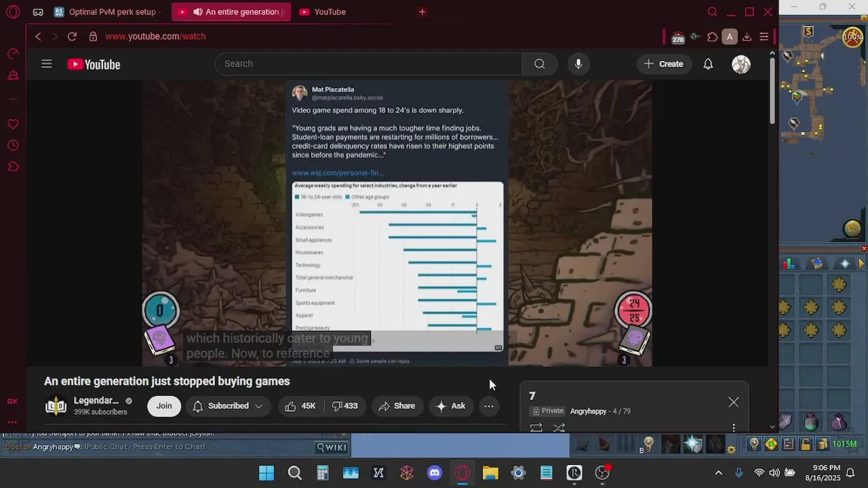
Task: Click the video title text
Action: point(167,382)
